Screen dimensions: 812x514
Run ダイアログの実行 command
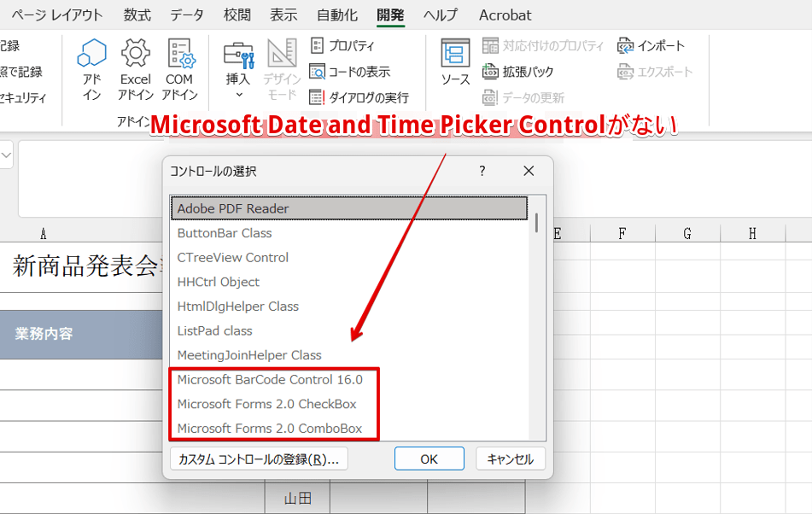click(x=359, y=97)
